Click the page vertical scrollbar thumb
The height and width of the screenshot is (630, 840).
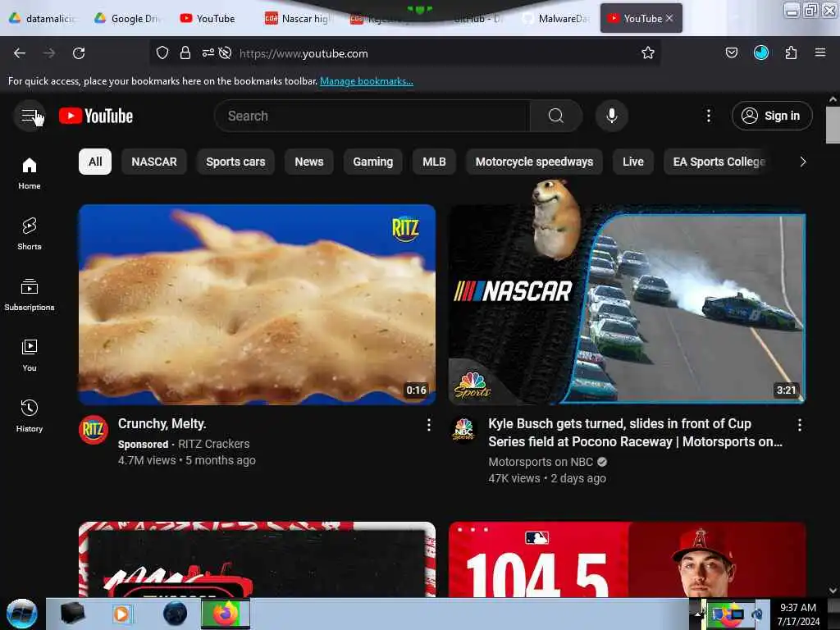pyautogui.click(x=833, y=125)
